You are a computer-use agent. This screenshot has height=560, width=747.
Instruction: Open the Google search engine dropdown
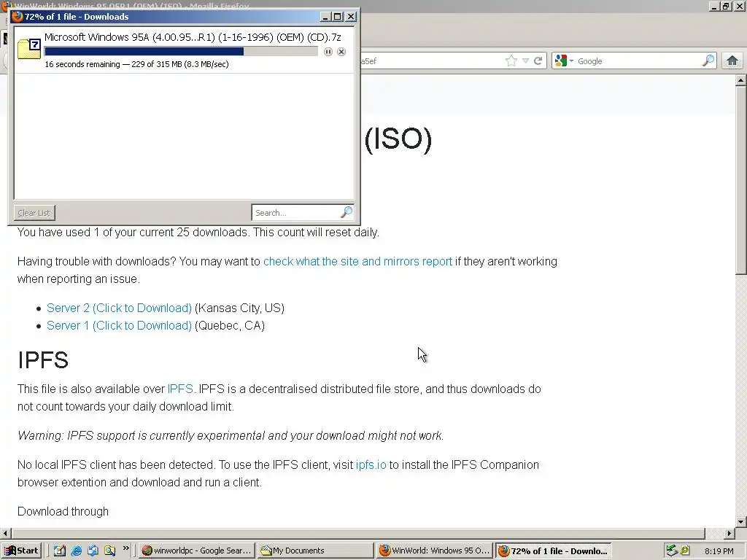tap(564, 61)
